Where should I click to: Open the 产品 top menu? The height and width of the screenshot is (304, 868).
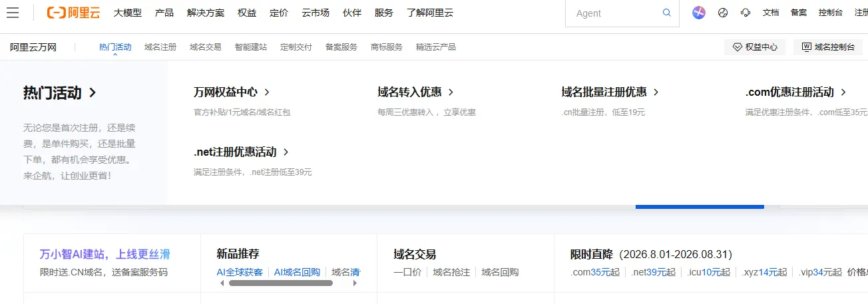pyautogui.click(x=164, y=13)
